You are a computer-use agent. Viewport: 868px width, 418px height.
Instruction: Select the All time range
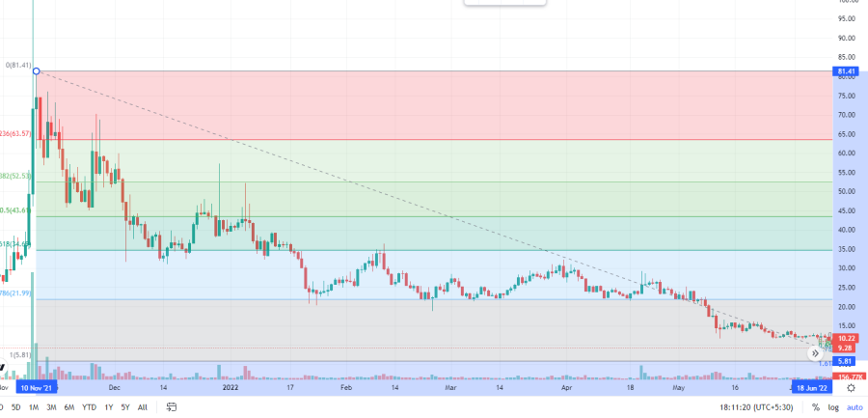click(x=143, y=407)
